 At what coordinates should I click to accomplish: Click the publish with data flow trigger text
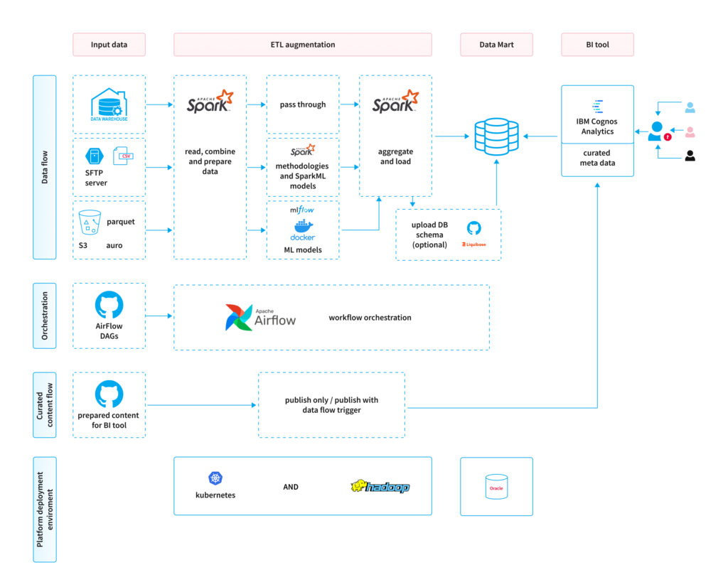pos(331,405)
